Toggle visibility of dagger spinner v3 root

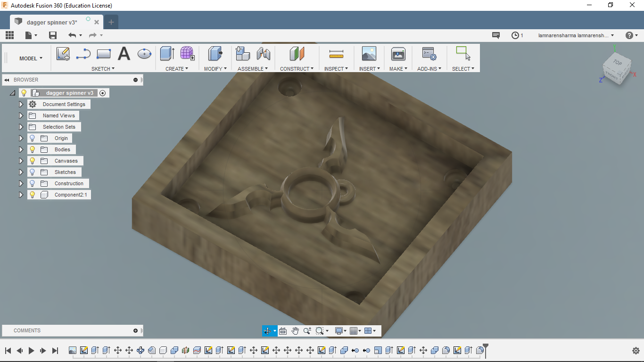tap(24, 93)
